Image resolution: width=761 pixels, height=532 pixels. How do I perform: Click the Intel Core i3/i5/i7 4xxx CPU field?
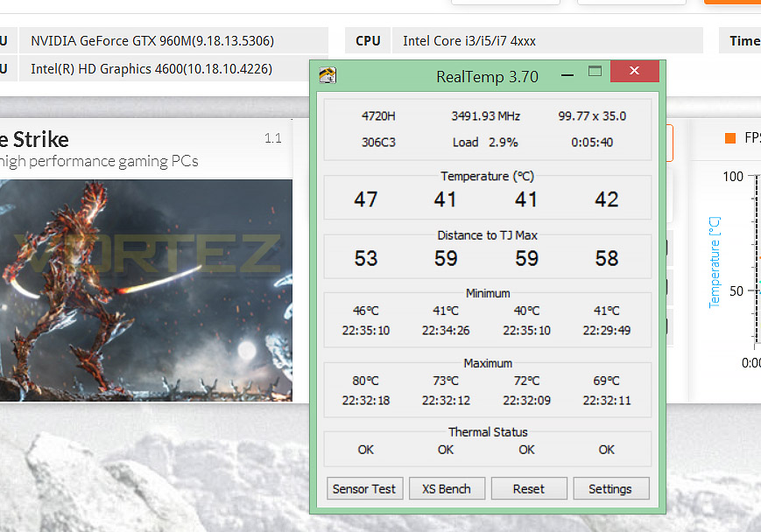point(547,41)
